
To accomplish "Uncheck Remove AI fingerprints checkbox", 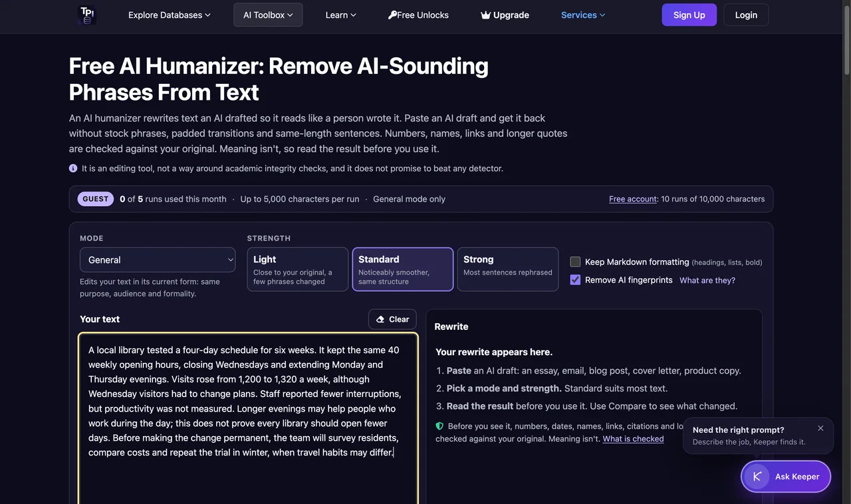I will click(x=576, y=280).
